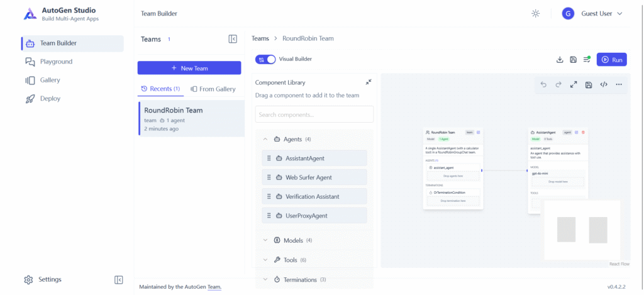Switch to the Recents tab
The width and height of the screenshot is (644, 295).
pos(160,89)
